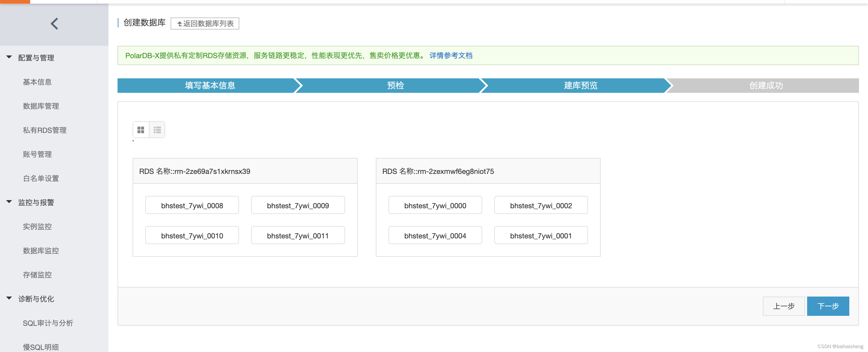Click database bhstest_7ywi_0001

coord(541,235)
